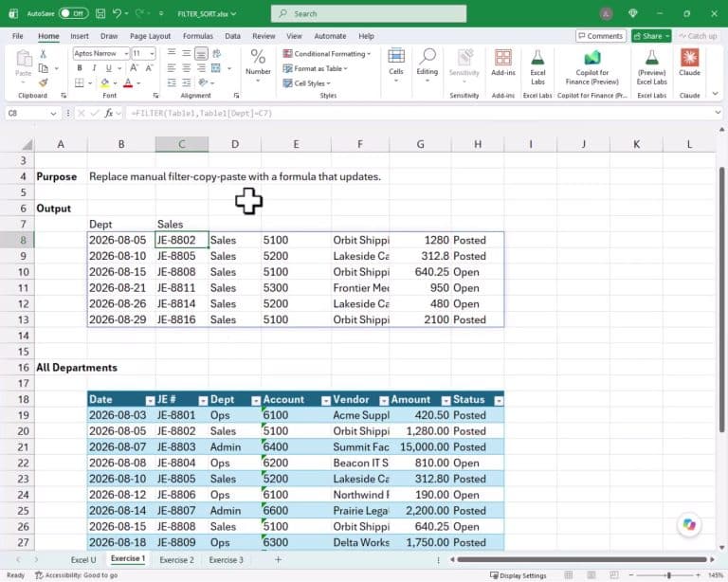
Task: Decrease font size with smaller A icon
Action: click(x=150, y=68)
